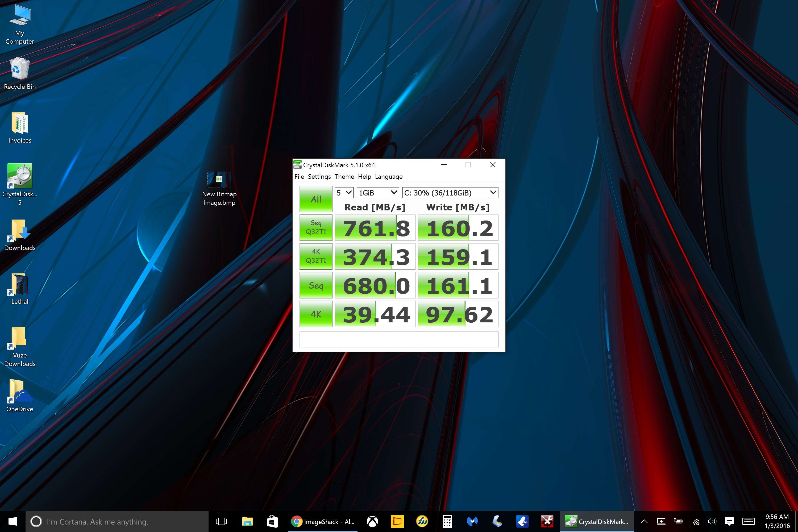The image size is (798, 532).
Task: Run all tests with the All button
Action: coord(316,199)
